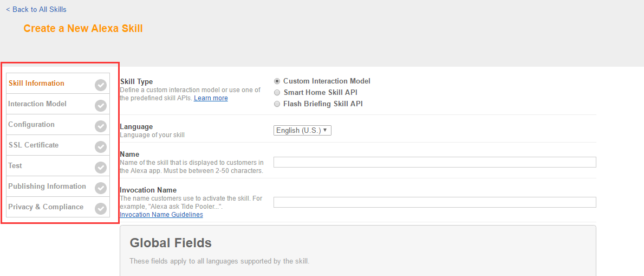Open the Interaction Model tab
The image size is (644, 276).
[x=37, y=104]
